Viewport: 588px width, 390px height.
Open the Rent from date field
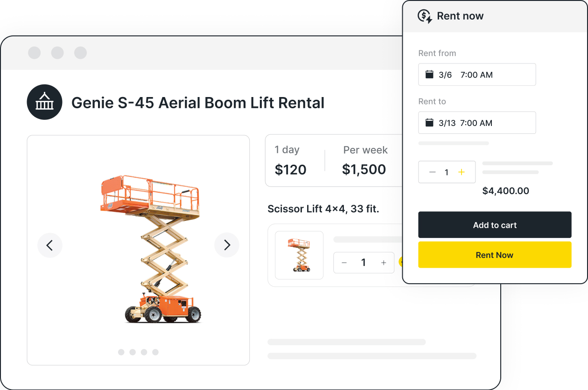[477, 74]
